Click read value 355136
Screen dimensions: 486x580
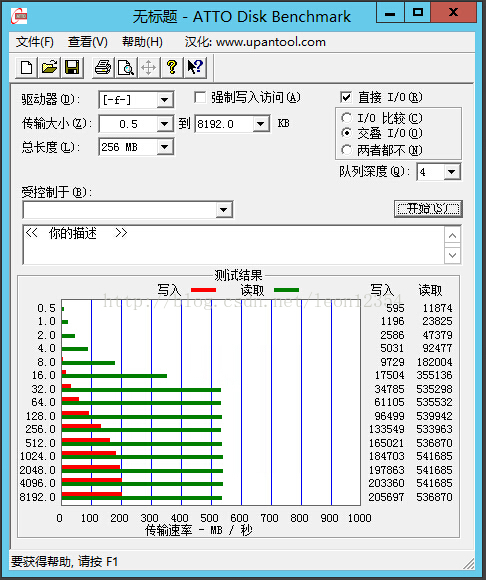(434, 375)
